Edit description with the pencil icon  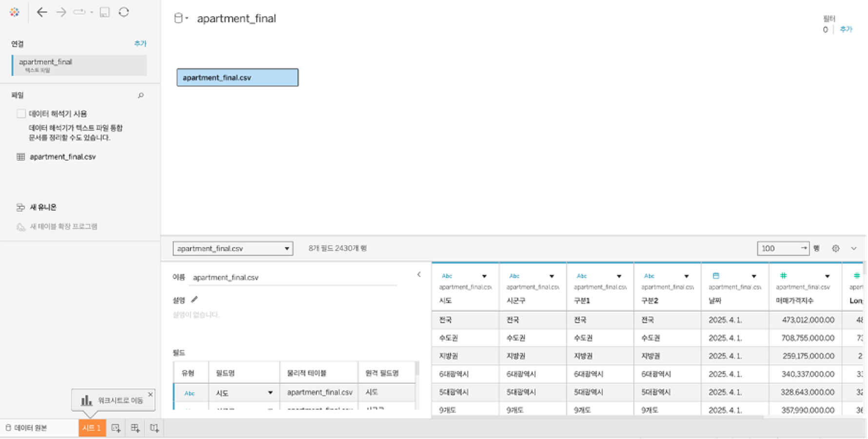pos(195,299)
